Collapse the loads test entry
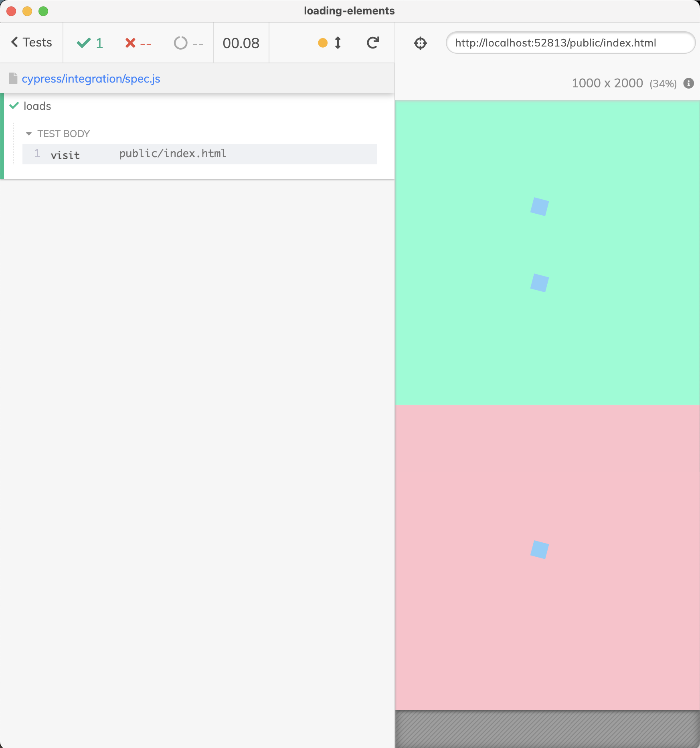The width and height of the screenshot is (700, 748). (x=36, y=106)
